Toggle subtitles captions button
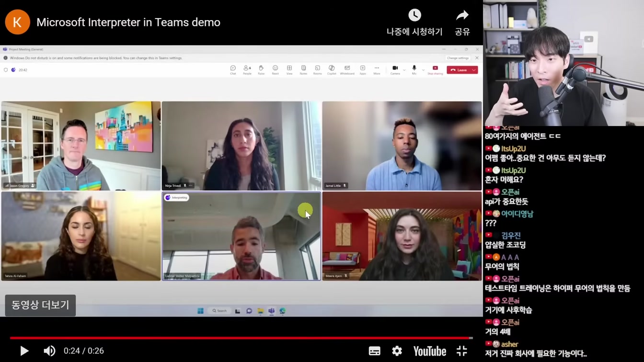 (x=374, y=351)
